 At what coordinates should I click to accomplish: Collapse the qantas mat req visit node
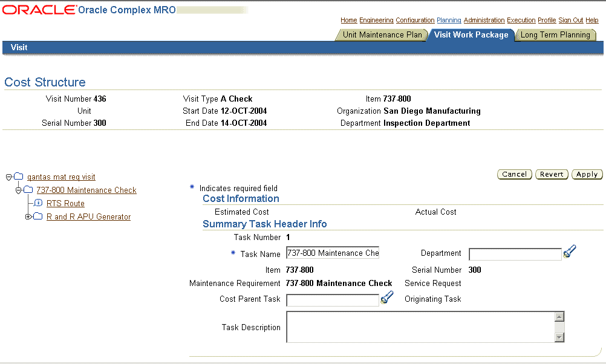tap(9, 177)
